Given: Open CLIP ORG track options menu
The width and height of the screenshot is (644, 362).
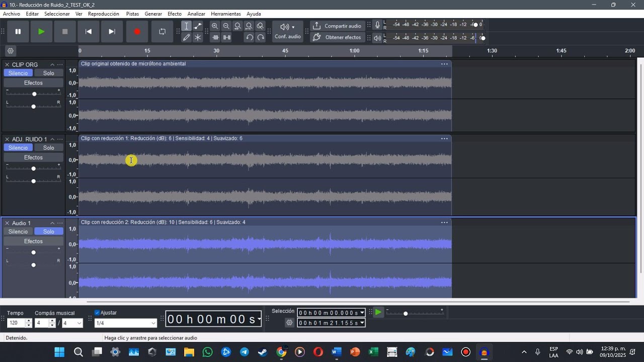Looking at the screenshot, I should pyautogui.click(x=60, y=65).
